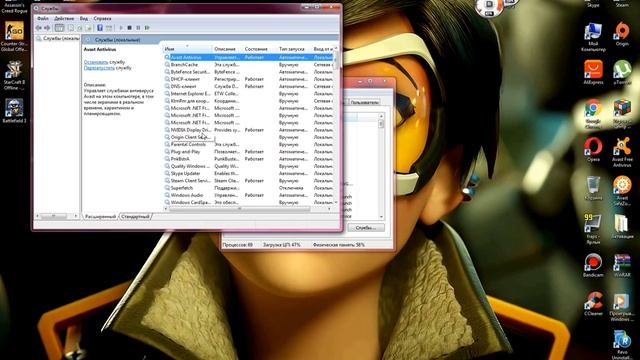Launch the Opera desktop shortcut
Screen dimensions: 640x360
593,149
